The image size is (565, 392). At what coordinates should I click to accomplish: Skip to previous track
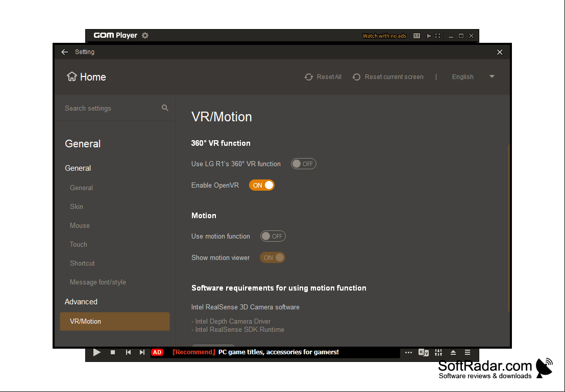point(128,352)
